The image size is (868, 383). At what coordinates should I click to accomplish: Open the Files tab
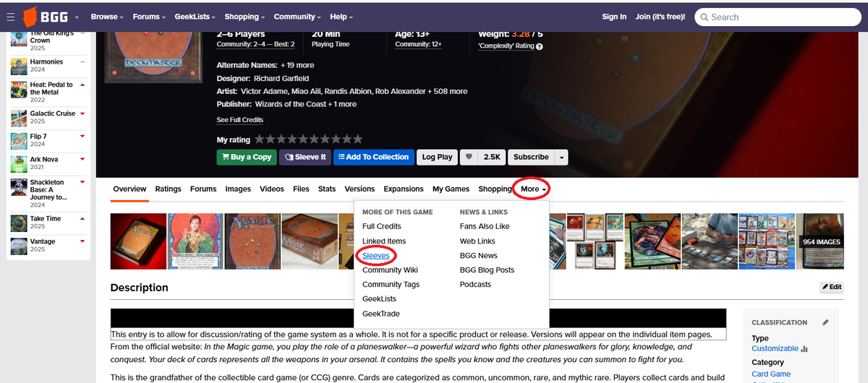pos(302,189)
